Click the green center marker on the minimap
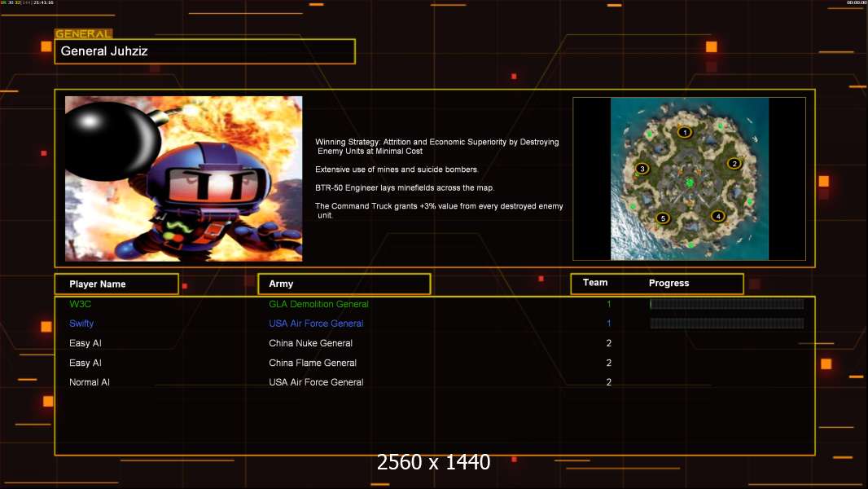Viewport: 868px width, 489px height. pyautogui.click(x=689, y=182)
